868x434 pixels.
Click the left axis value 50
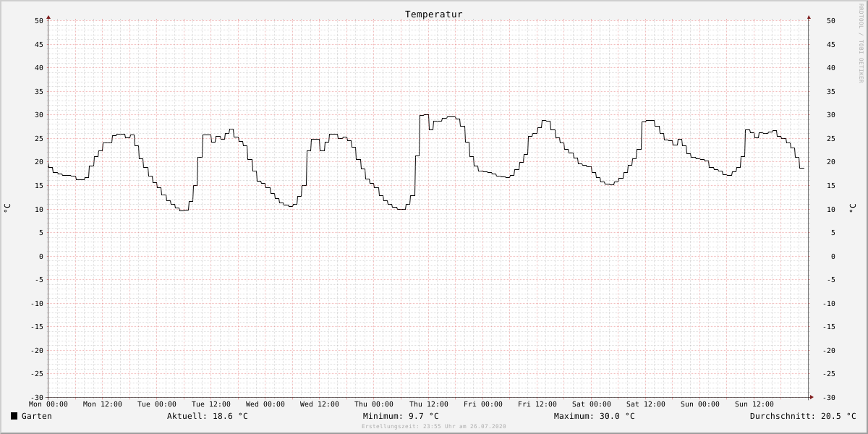(39, 20)
